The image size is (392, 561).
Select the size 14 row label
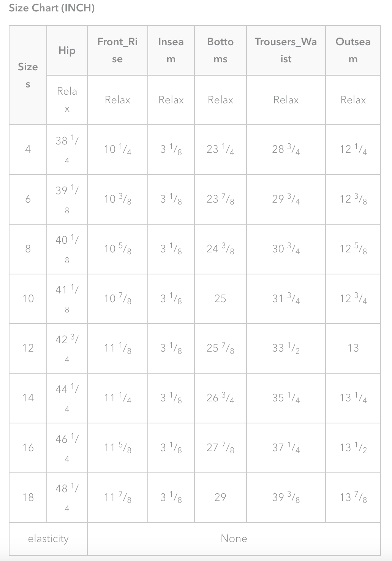tap(28, 398)
